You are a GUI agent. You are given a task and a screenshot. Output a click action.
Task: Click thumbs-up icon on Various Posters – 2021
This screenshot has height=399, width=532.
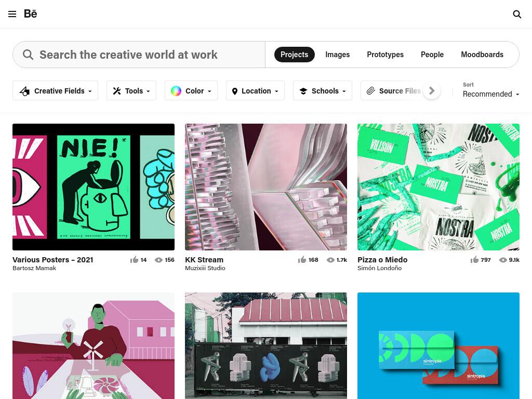tap(134, 260)
